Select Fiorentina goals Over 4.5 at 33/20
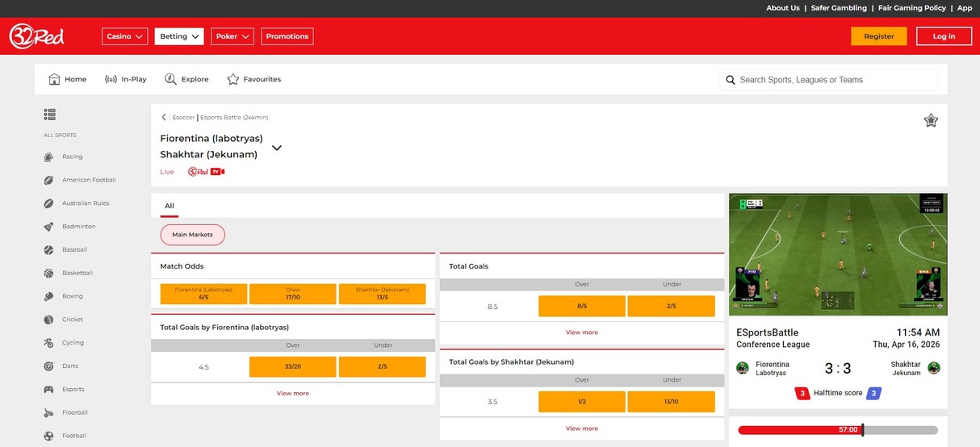 [293, 366]
